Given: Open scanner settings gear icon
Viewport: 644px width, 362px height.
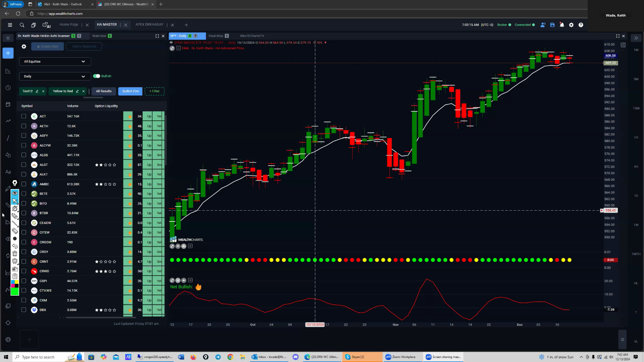Looking at the screenshot, I should (24, 47).
